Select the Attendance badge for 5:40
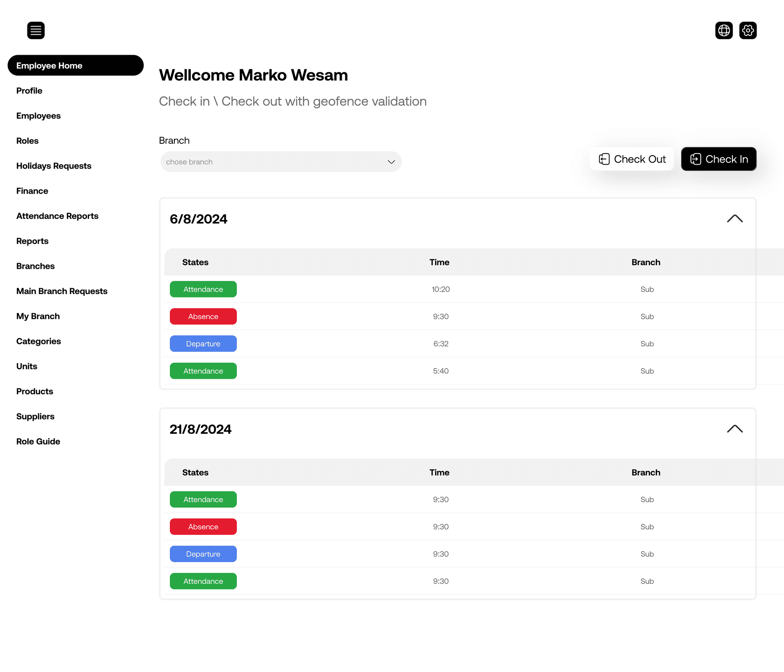The height and width of the screenshot is (672, 784). (x=203, y=371)
